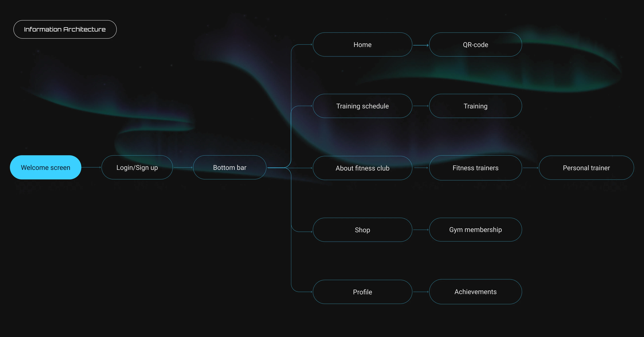Image resolution: width=644 pixels, height=337 pixels.
Task: Click the Training schedule node
Action: coord(362,106)
